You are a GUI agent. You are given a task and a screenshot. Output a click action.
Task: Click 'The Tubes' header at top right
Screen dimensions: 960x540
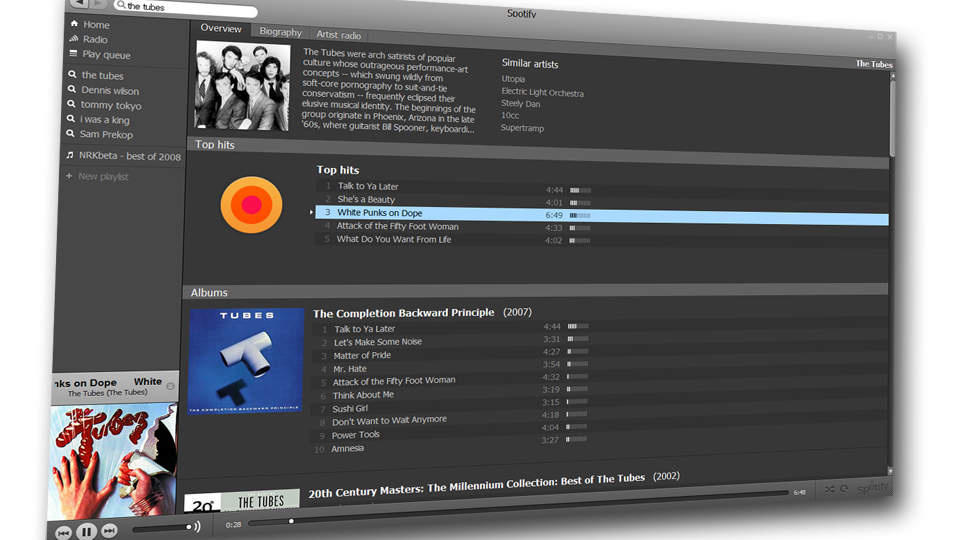click(874, 64)
